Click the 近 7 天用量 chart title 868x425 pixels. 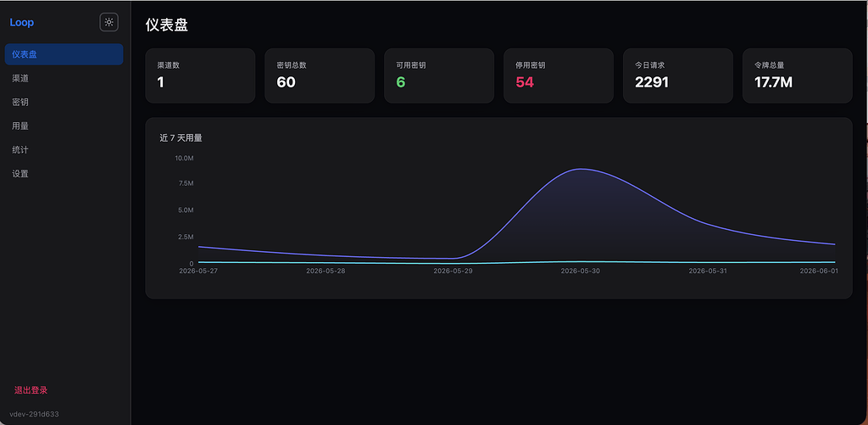pos(181,138)
